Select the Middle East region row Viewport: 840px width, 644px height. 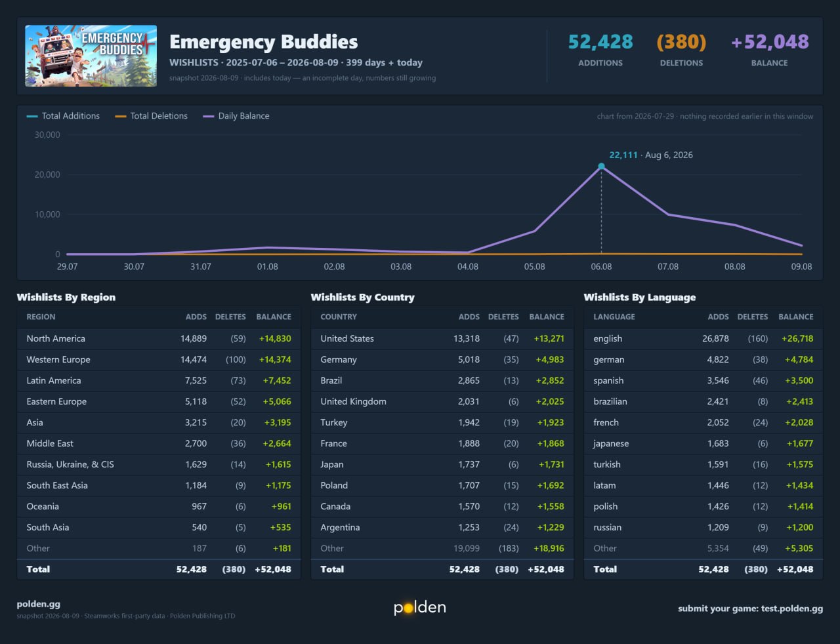click(159, 443)
